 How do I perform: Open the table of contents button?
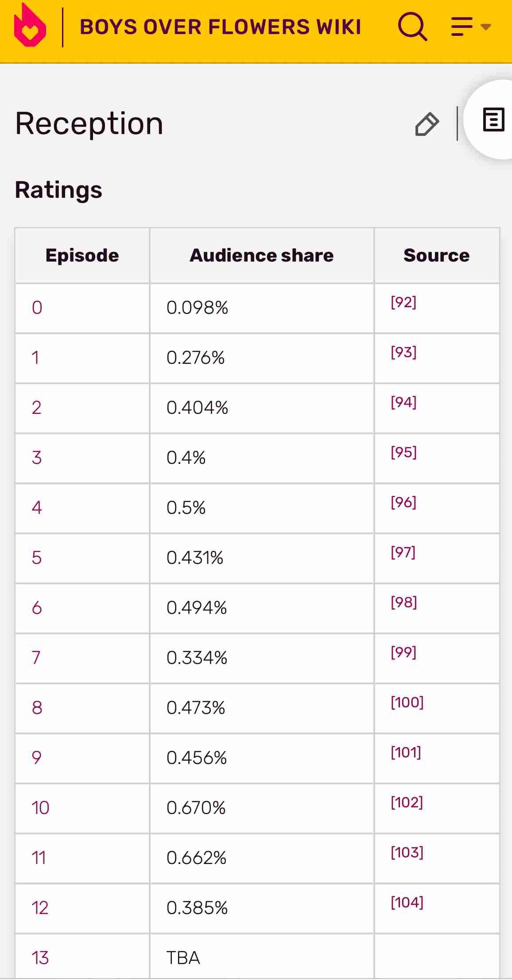tap(493, 120)
